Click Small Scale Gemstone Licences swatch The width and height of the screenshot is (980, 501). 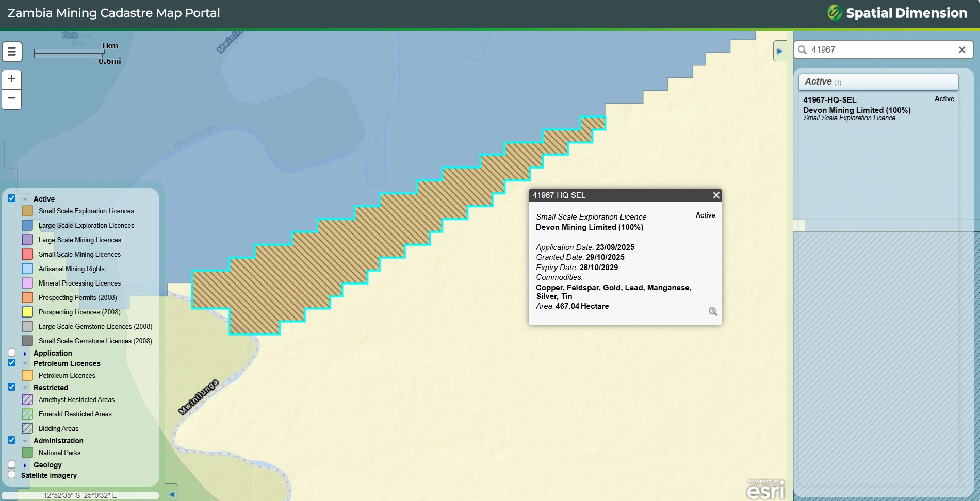(27, 341)
